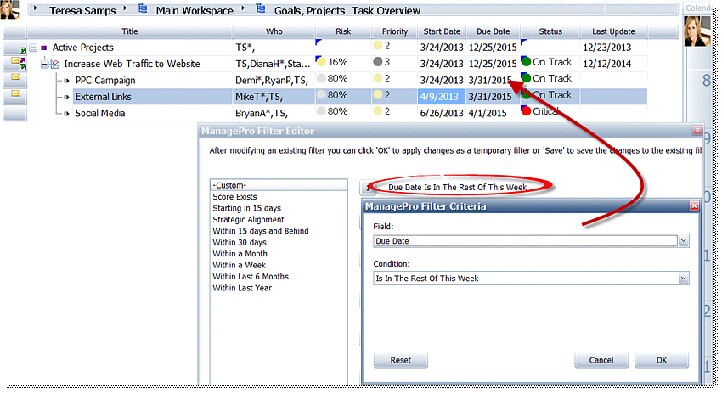Click the icon beside Goals, Projects, Task Overview
This screenshot has width=724, height=396.
pos(261,9)
